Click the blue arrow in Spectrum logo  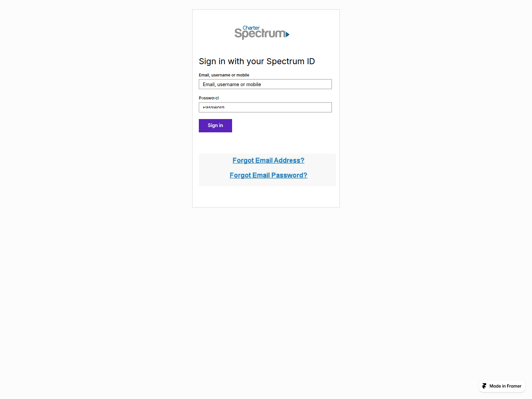point(288,34)
